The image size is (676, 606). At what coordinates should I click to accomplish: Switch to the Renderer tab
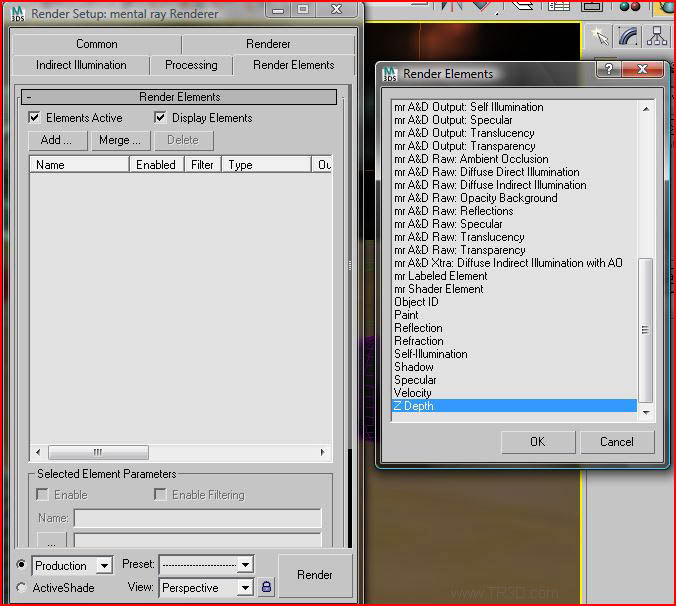pyautogui.click(x=268, y=44)
